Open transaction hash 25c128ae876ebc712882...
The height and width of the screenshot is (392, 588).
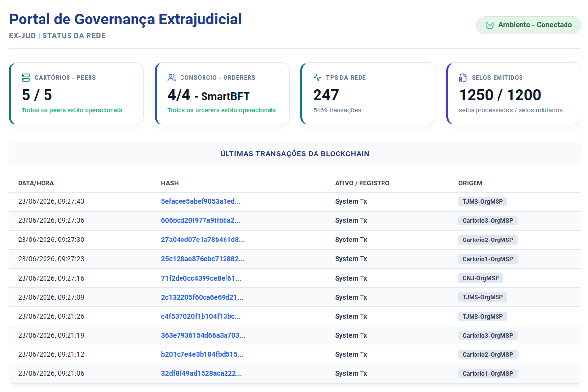203,259
